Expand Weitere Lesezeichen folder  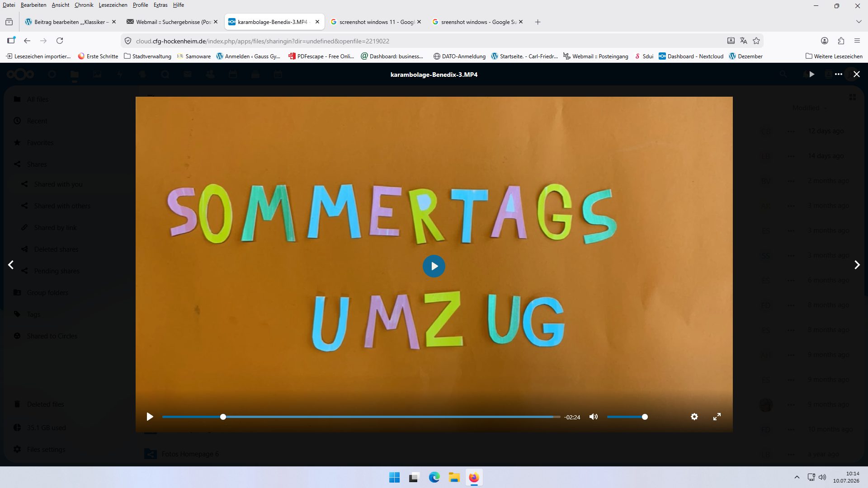[834, 56]
